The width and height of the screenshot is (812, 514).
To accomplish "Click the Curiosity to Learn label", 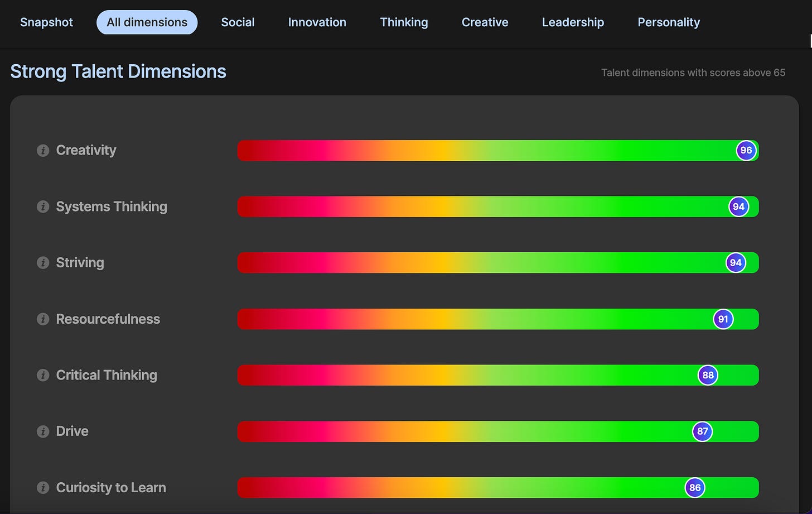I will [x=111, y=488].
